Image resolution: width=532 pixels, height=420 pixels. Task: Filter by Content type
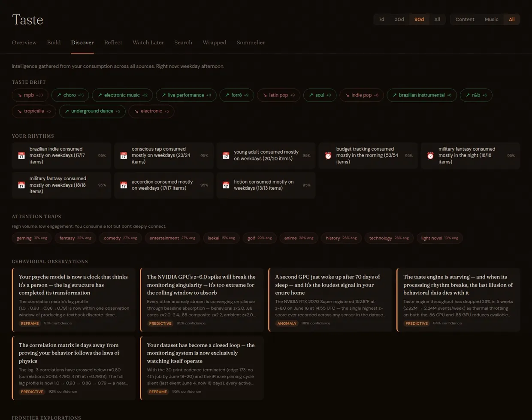[x=465, y=19]
